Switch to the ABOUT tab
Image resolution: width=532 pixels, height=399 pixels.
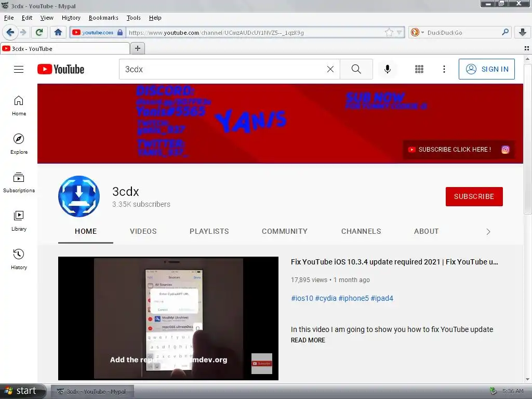(426, 231)
